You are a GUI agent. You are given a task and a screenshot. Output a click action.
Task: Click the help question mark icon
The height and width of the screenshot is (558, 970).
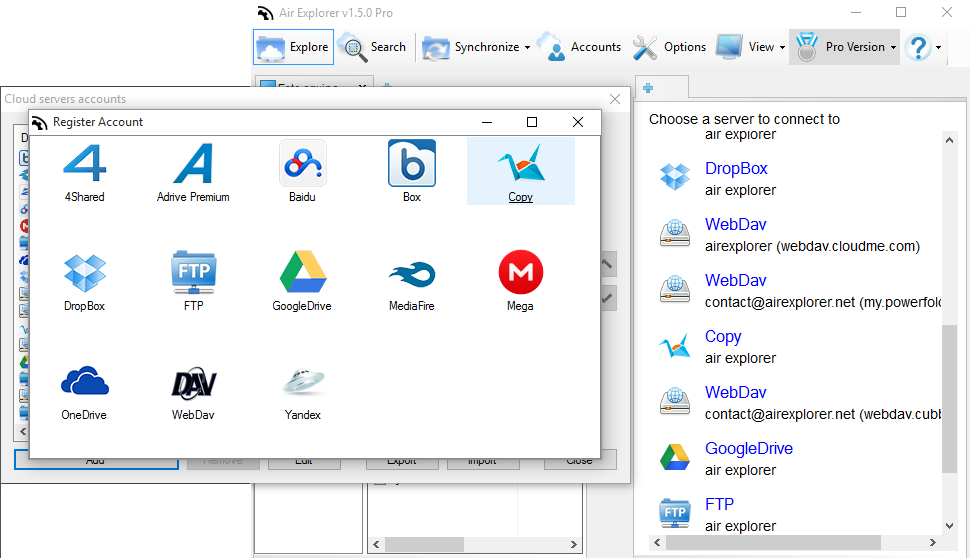(919, 47)
